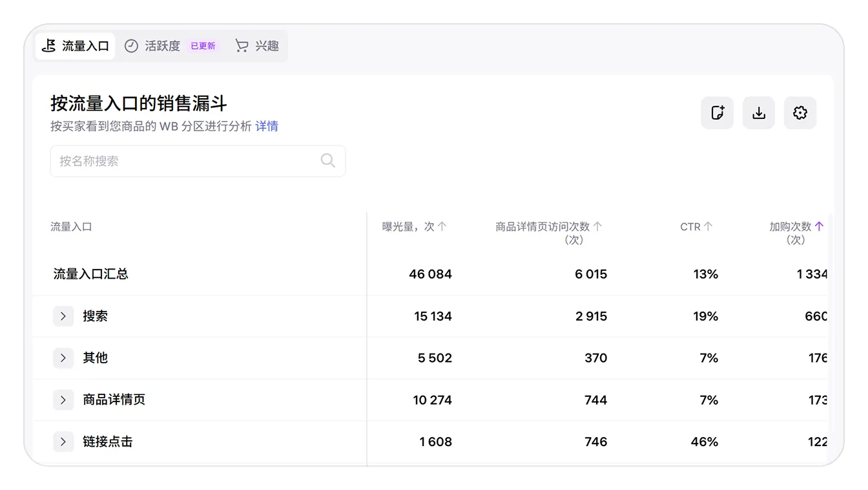Click the 46% CTR value
Screen dimensions: 868x490
[x=705, y=442]
